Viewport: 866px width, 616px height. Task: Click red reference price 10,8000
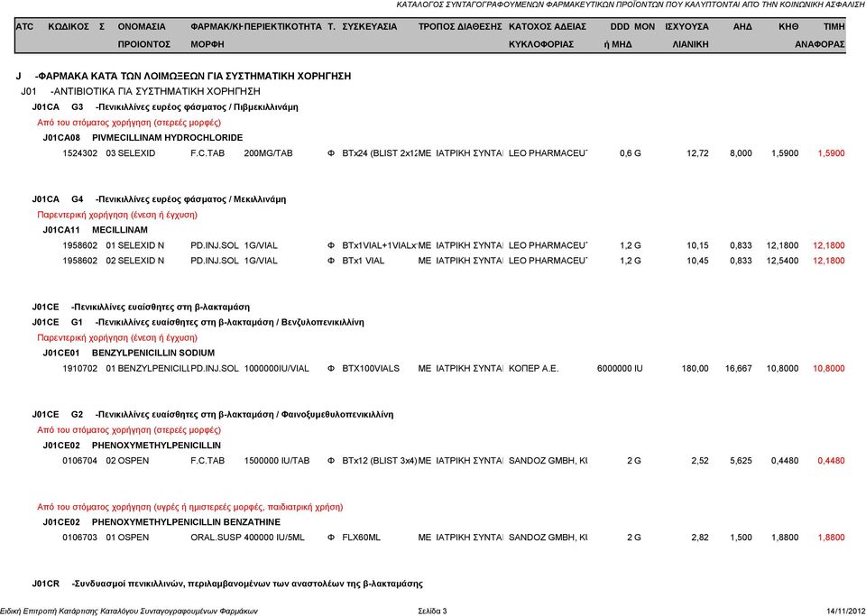[x=829, y=369]
